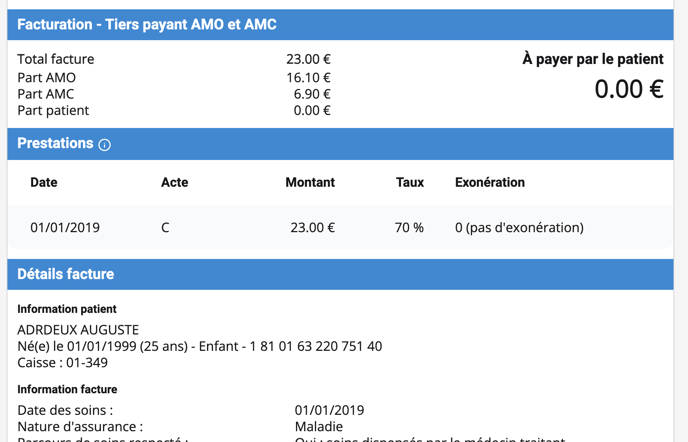Click the Caisse : 01-349 line
This screenshot has width=688, height=442.
click(x=62, y=363)
